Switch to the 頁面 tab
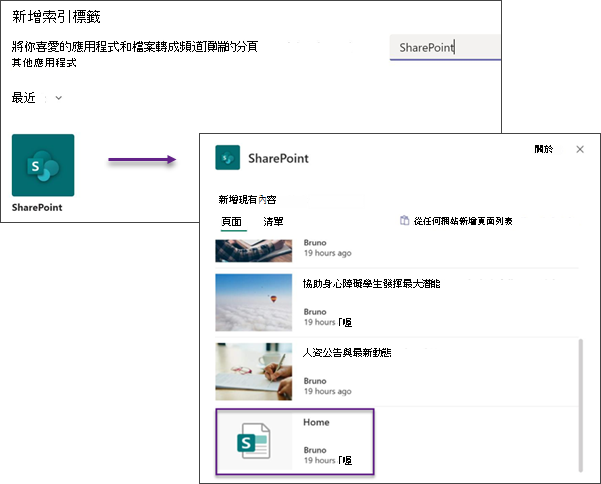The image size is (601, 484). 232,222
